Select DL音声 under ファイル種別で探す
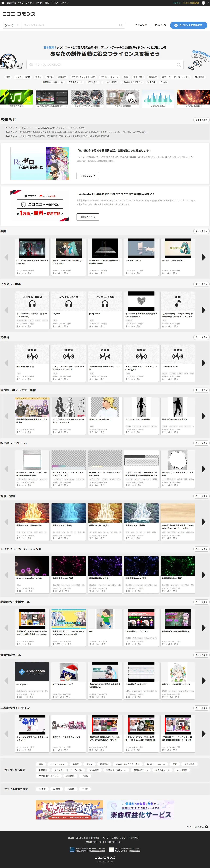The image size is (210, 868). tap(57, 789)
